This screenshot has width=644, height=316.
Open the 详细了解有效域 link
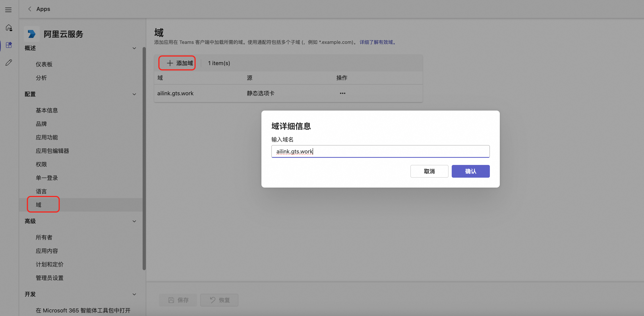pos(377,42)
